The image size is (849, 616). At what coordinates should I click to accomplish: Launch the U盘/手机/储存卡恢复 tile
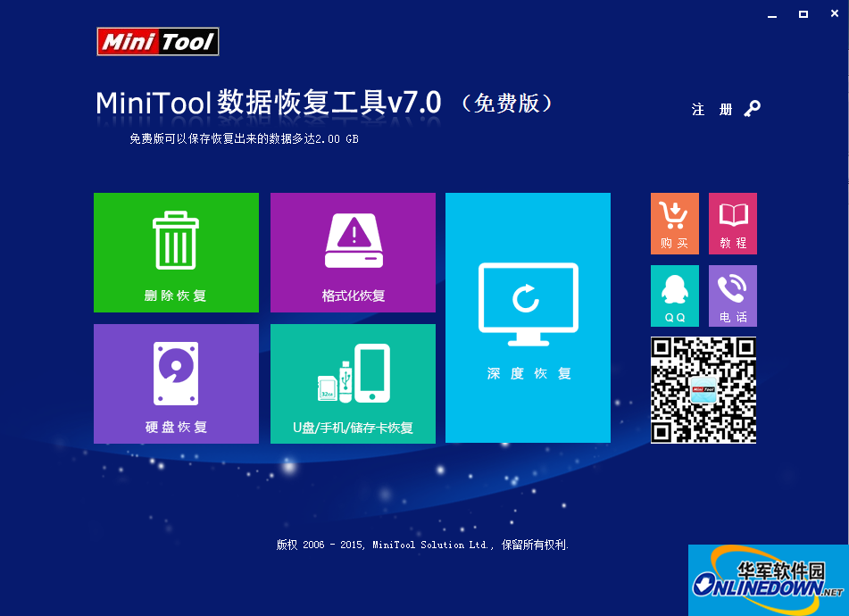352,384
